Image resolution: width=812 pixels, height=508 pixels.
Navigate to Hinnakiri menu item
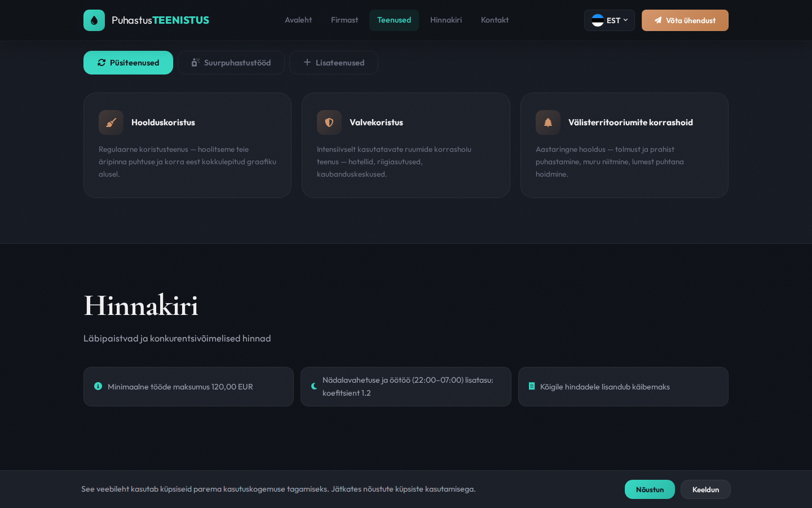pos(446,20)
